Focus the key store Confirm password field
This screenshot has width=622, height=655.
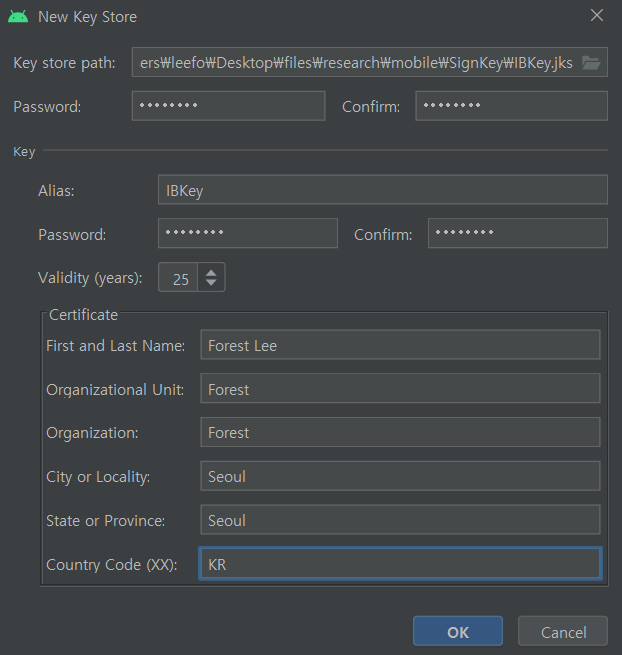pos(512,106)
